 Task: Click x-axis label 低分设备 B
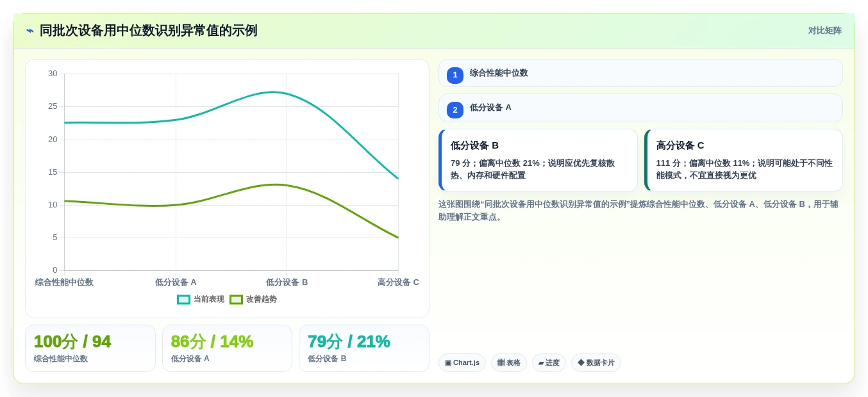point(287,282)
